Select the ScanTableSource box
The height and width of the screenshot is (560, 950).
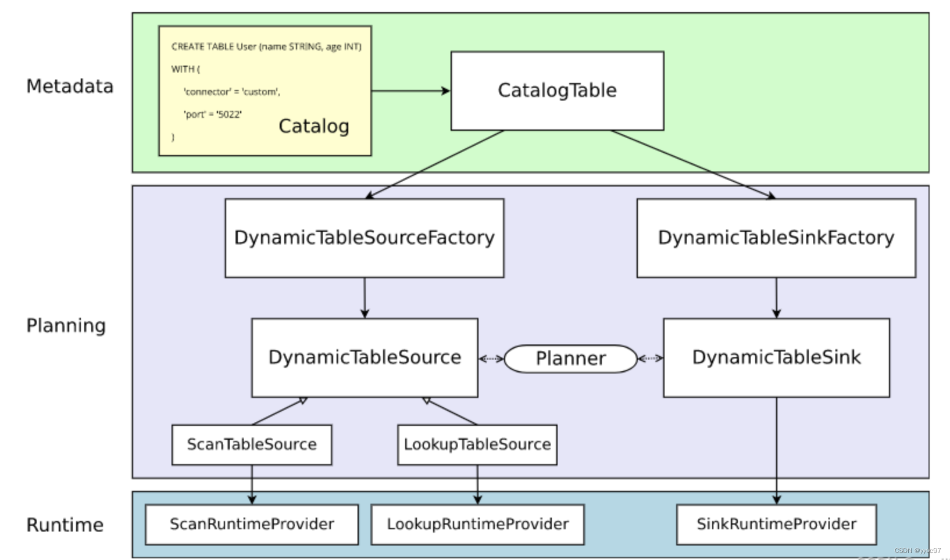pyautogui.click(x=252, y=444)
